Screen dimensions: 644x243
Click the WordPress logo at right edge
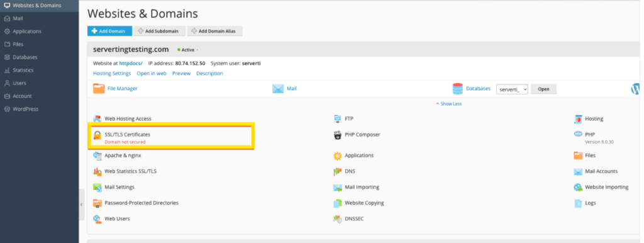tap(635, 89)
